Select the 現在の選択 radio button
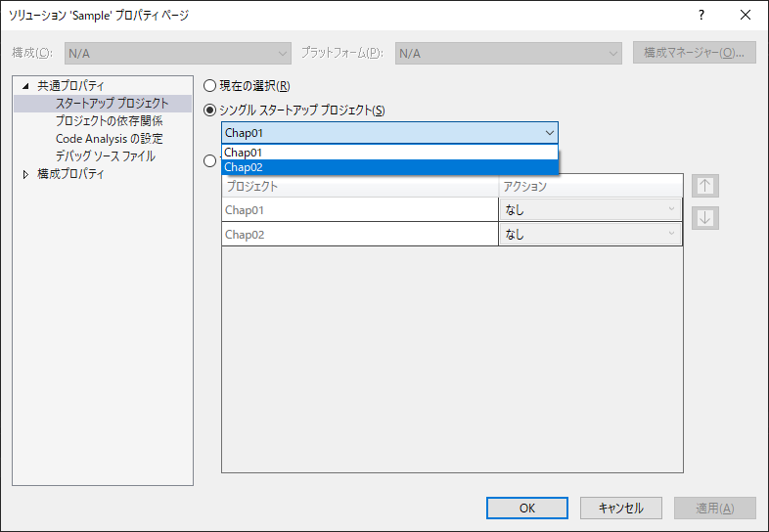 209,86
